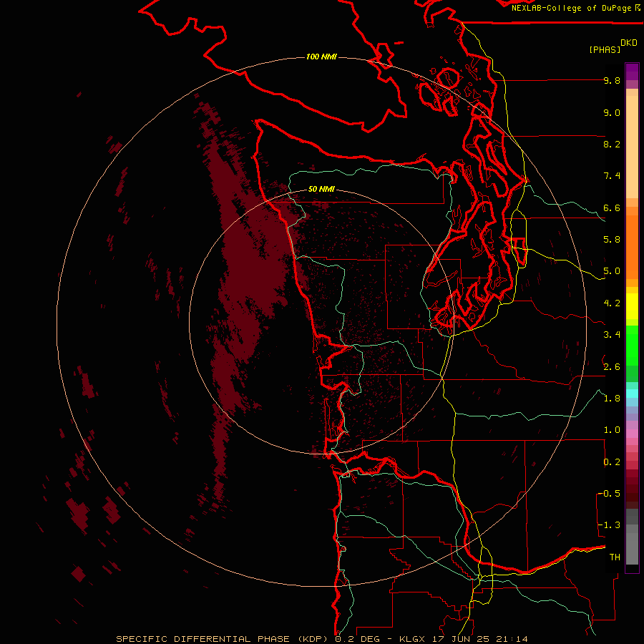Click the SPECIFIC DIFFERENTIAL PHASE (KDP) caption text

click(x=222, y=639)
